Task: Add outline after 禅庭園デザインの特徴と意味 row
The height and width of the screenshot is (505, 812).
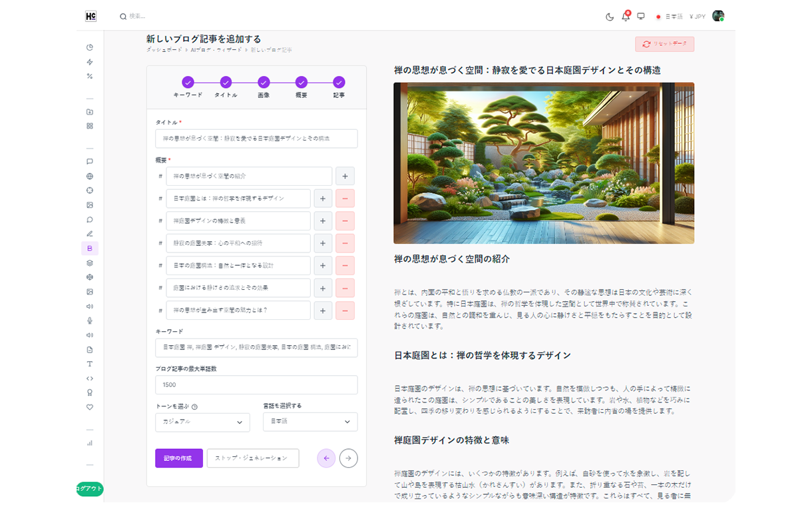Action: click(x=323, y=221)
